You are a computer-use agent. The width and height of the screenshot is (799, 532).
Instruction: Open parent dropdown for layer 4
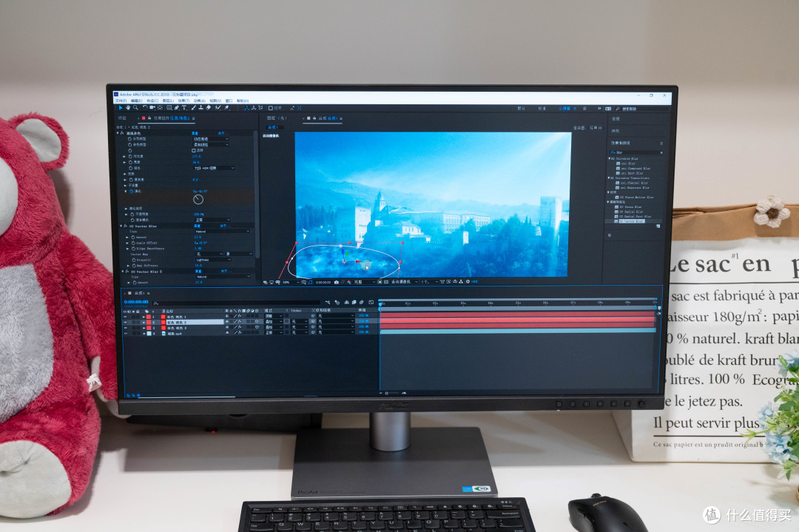pos(337,333)
